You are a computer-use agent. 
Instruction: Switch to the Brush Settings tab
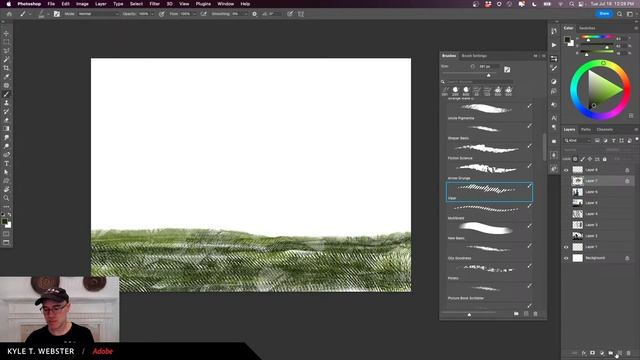[x=474, y=56]
